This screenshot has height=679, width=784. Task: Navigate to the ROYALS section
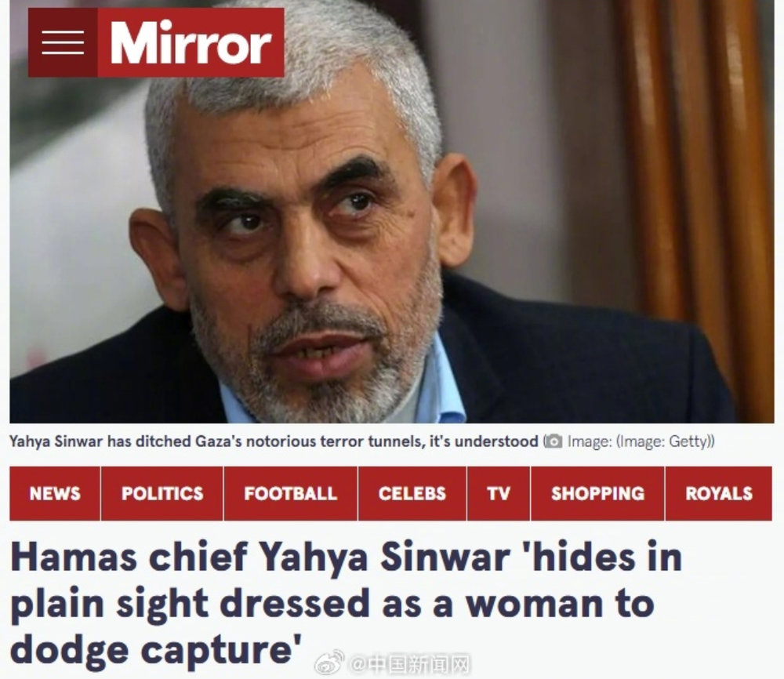tap(718, 493)
